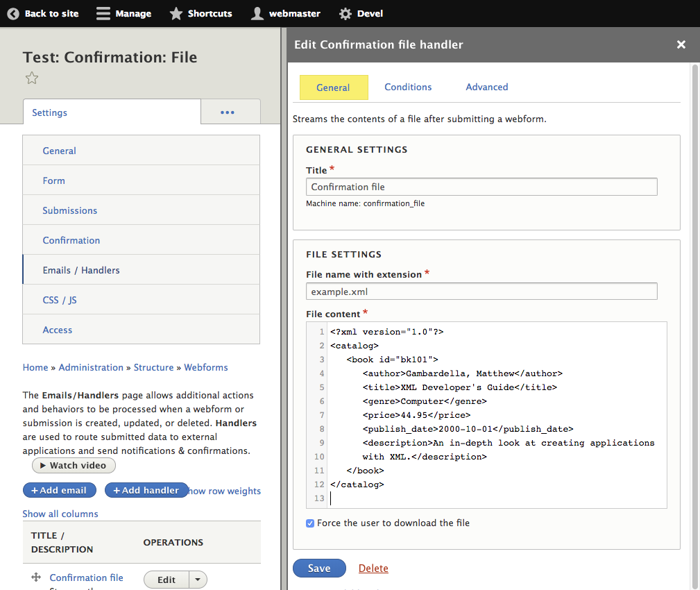The image size is (700, 590).
Task: Click the Delete link
Action: coord(373,568)
